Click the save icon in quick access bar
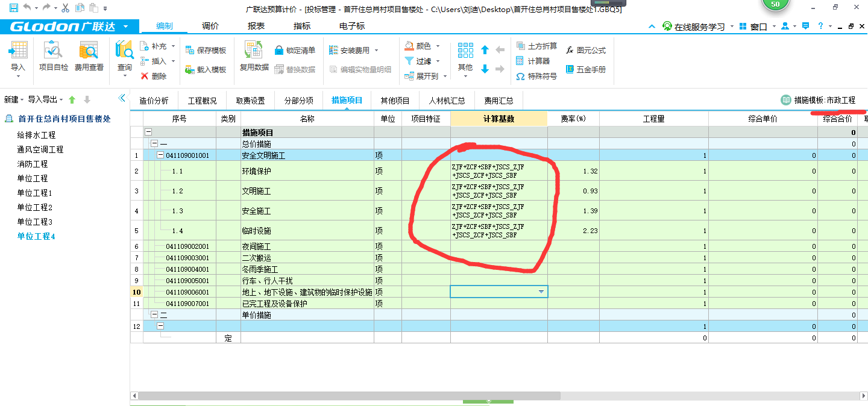This screenshot has width=868, height=406. 13,8
